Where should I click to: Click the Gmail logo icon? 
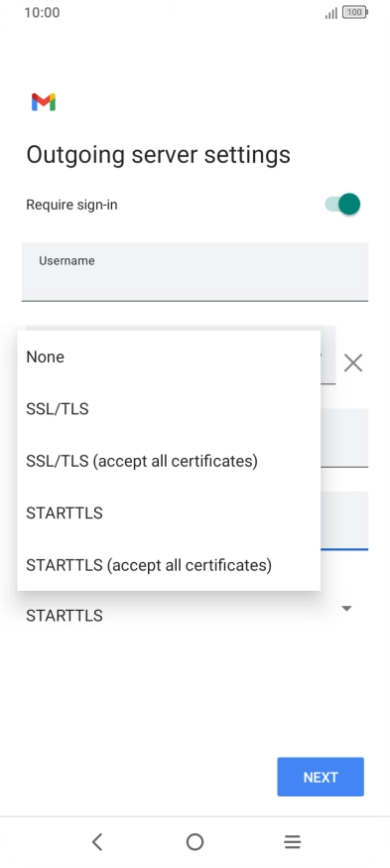[44, 102]
